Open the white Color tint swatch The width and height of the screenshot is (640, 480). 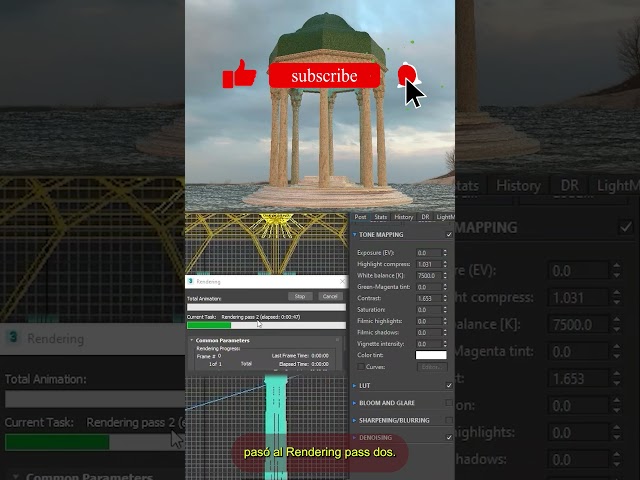tap(431, 355)
